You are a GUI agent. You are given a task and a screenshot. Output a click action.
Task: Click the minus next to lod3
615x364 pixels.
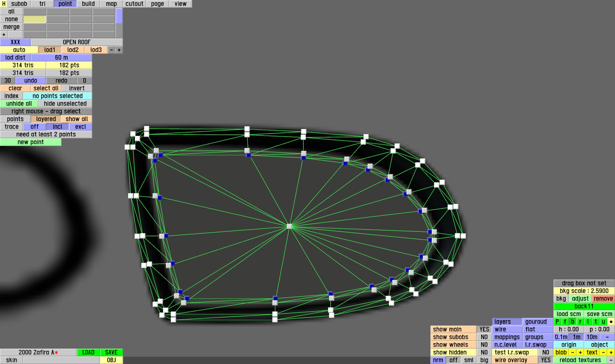click(x=111, y=50)
